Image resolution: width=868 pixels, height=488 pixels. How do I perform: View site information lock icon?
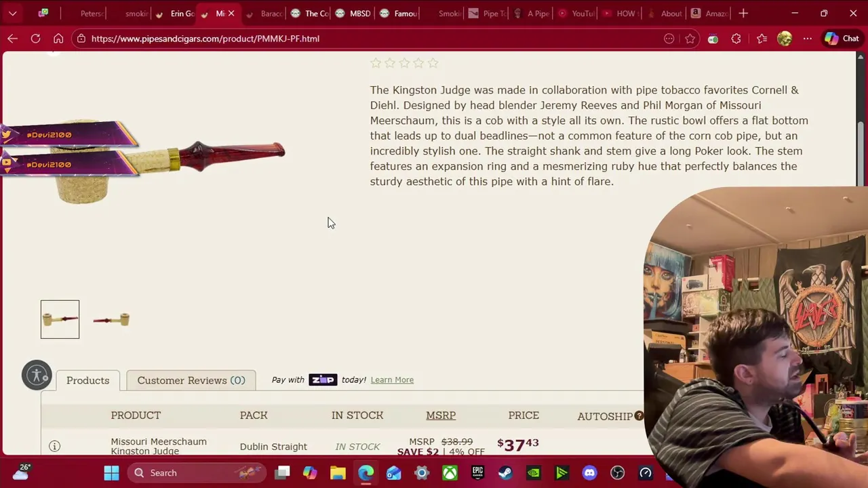81,39
